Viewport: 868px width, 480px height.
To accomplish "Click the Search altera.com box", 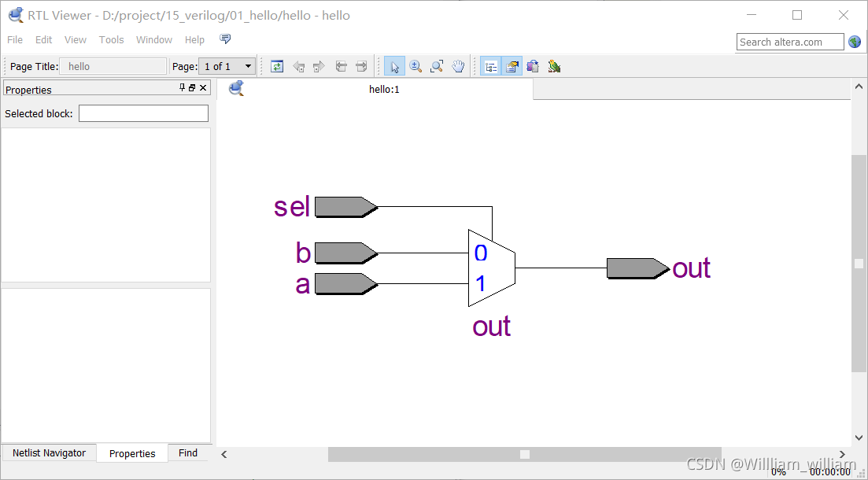I will click(790, 42).
